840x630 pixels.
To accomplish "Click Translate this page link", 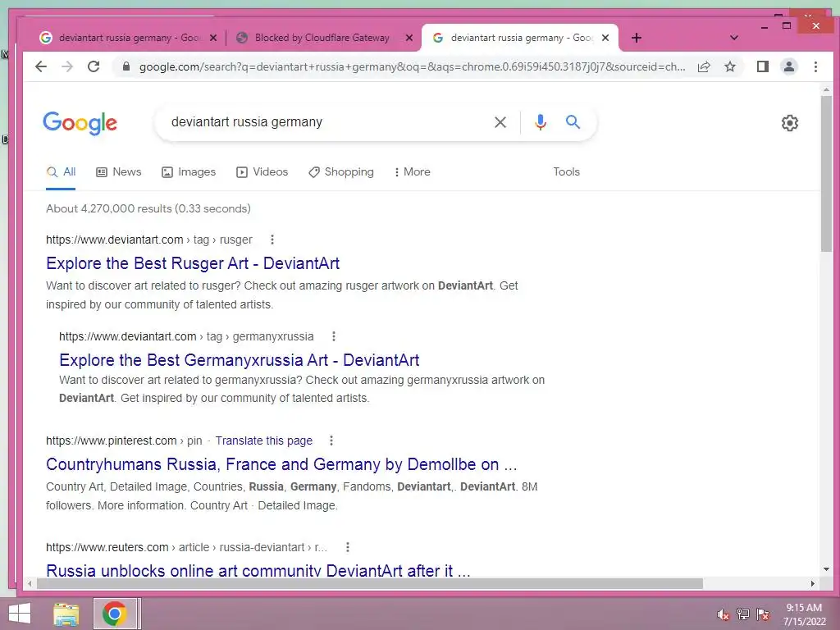I will point(263,441).
